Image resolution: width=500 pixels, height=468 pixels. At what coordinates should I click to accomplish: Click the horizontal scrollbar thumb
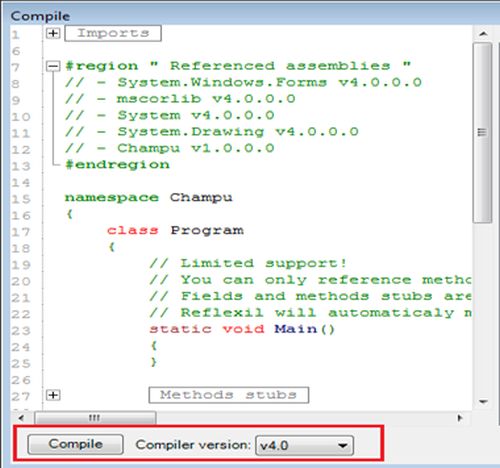(x=95, y=418)
